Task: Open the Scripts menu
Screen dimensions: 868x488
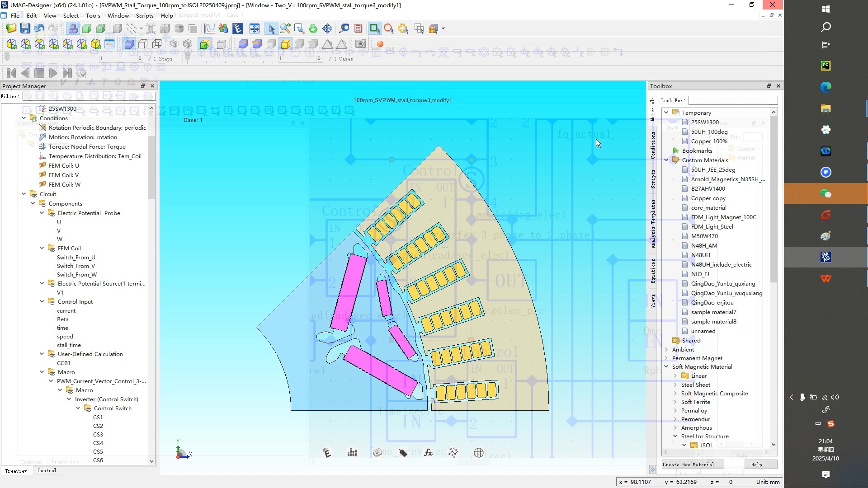Action: 144,15
